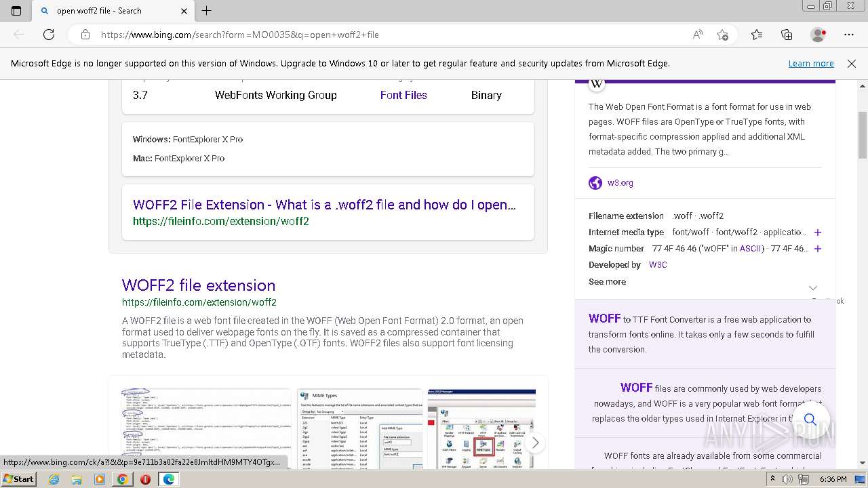Open the ASCII link in Magic number
Image resolution: width=868 pixels, height=488 pixels.
[750, 249]
